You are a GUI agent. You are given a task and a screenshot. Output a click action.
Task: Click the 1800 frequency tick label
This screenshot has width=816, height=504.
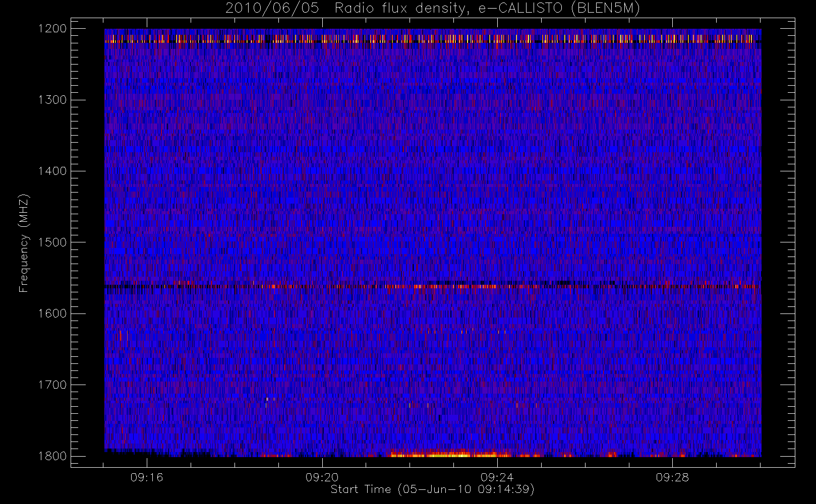tap(53, 456)
